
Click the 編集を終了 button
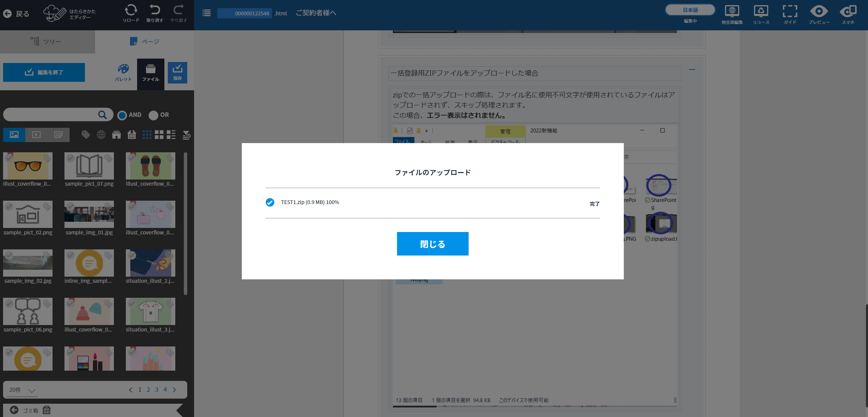[44, 72]
